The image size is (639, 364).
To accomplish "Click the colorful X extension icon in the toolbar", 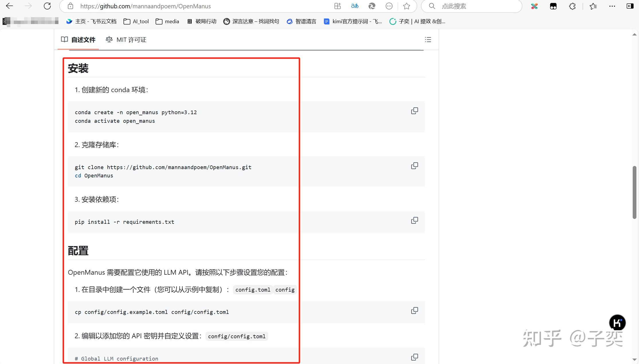I will (x=534, y=6).
